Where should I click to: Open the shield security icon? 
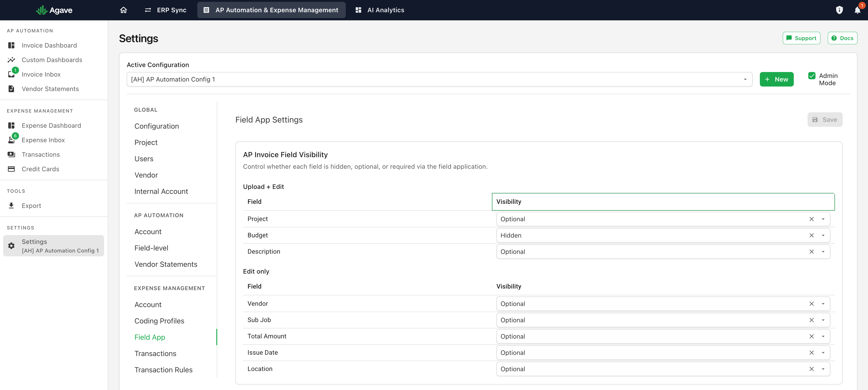[839, 10]
